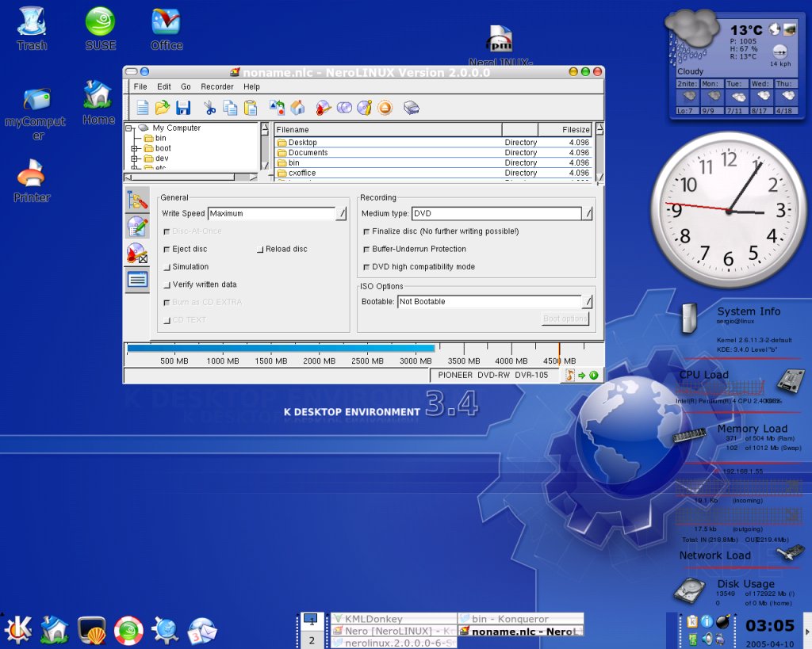This screenshot has height=649, width=812.
Task: Open the Recorder menu
Action: pyautogui.click(x=216, y=86)
